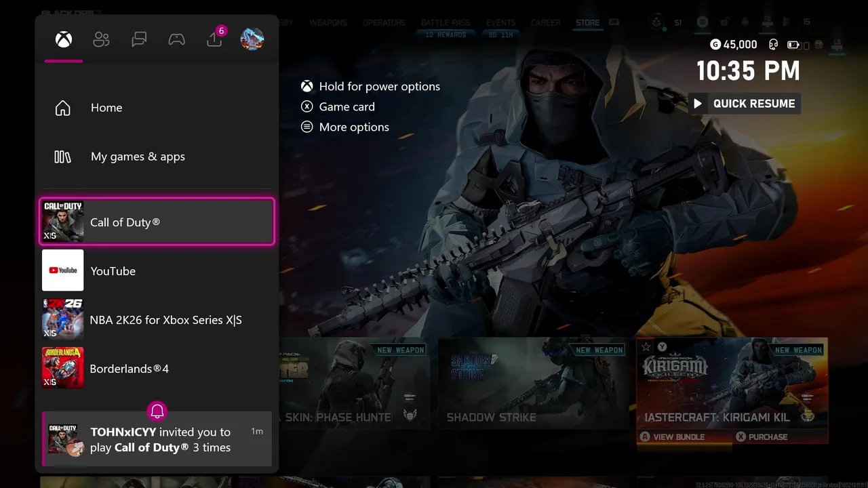Select Borderlands®4 from recent list
Viewport: 868px width, 488px height.
[x=157, y=368]
